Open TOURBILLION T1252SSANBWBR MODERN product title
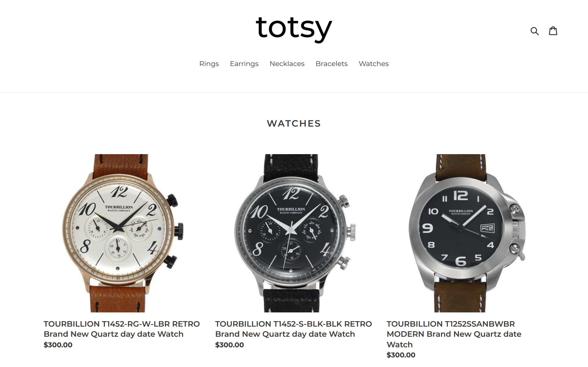588x367 pixels. (x=454, y=334)
